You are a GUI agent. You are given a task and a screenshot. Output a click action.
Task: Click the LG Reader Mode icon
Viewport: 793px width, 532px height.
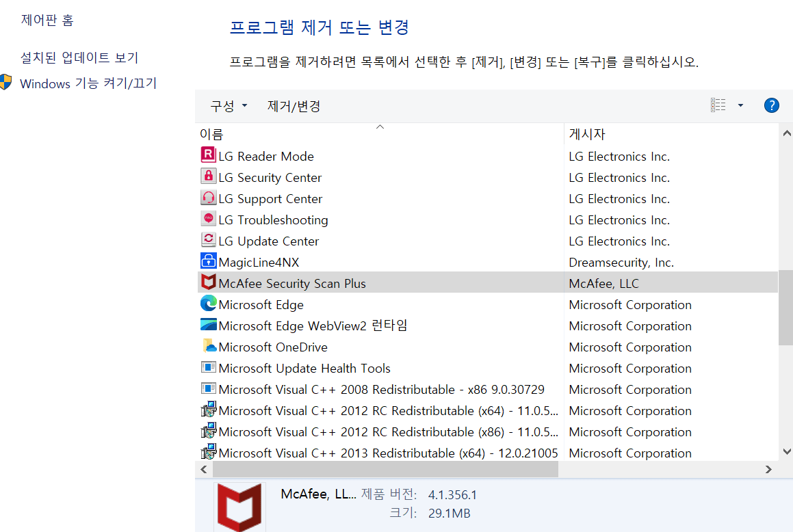(209, 155)
